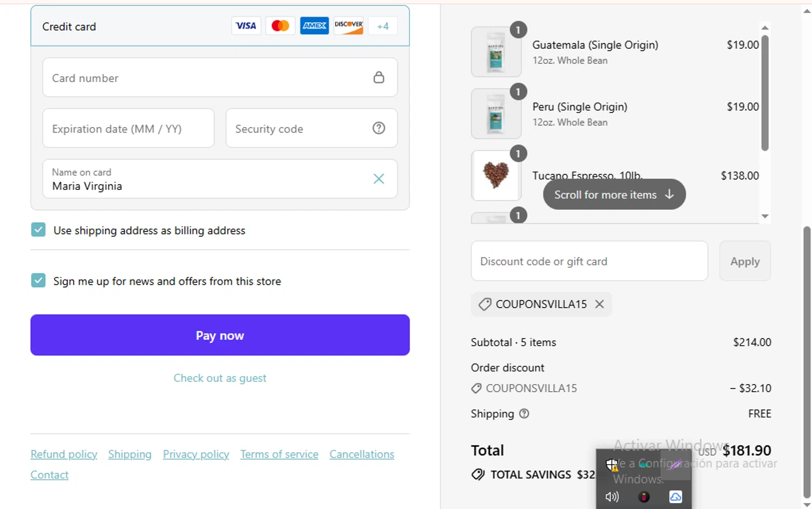Click the Discover card logo
812x509 pixels.
pyautogui.click(x=349, y=25)
